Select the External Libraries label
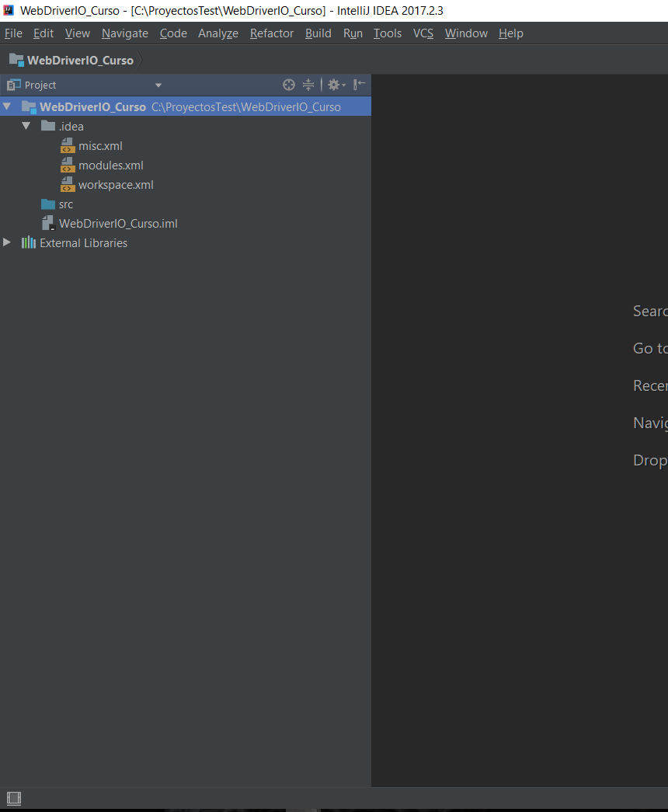The height and width of the screenshot is (812, 668). (83, 243)
